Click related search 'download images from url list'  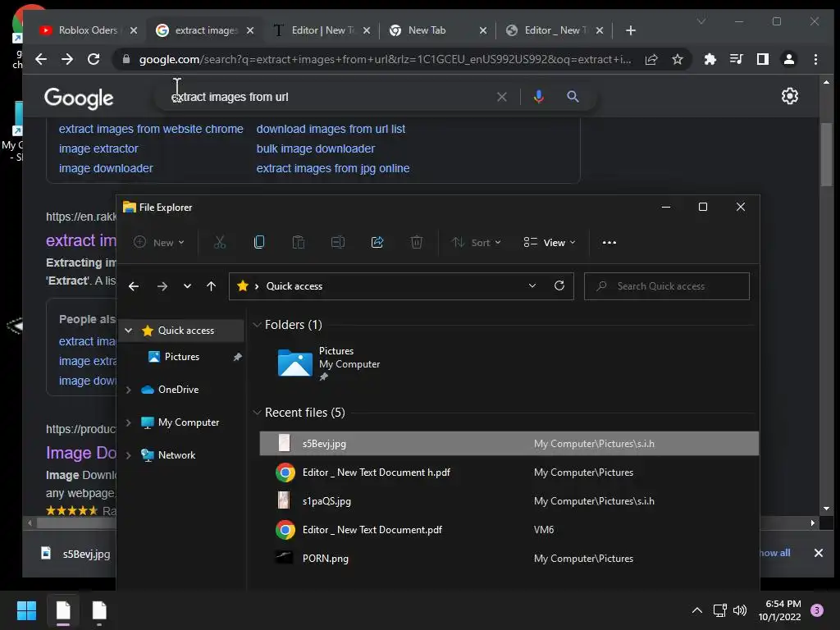click(x=331, y=129)
